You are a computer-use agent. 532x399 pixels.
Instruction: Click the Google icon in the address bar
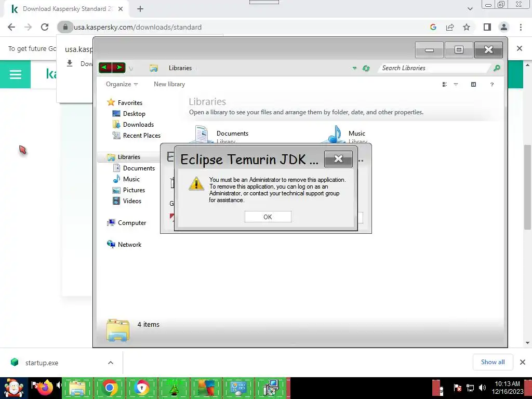pyautogui.click(x=433, y=27)
